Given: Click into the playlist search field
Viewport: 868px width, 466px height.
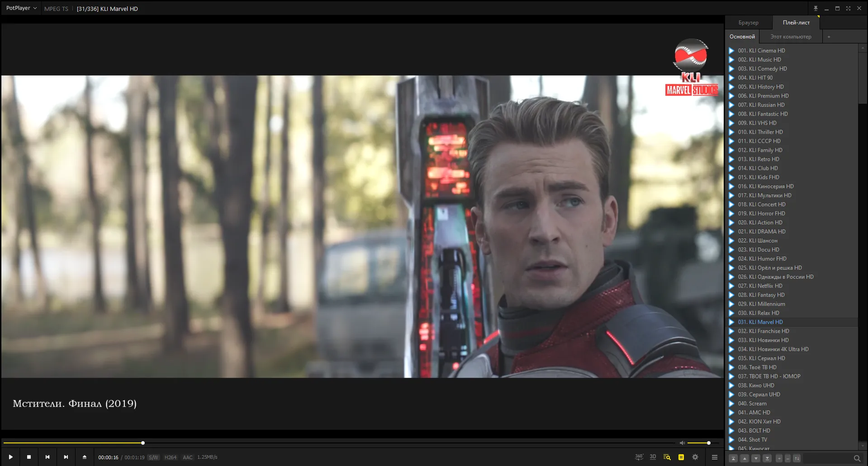Looking at the screenshot, I should coord(828,458).
